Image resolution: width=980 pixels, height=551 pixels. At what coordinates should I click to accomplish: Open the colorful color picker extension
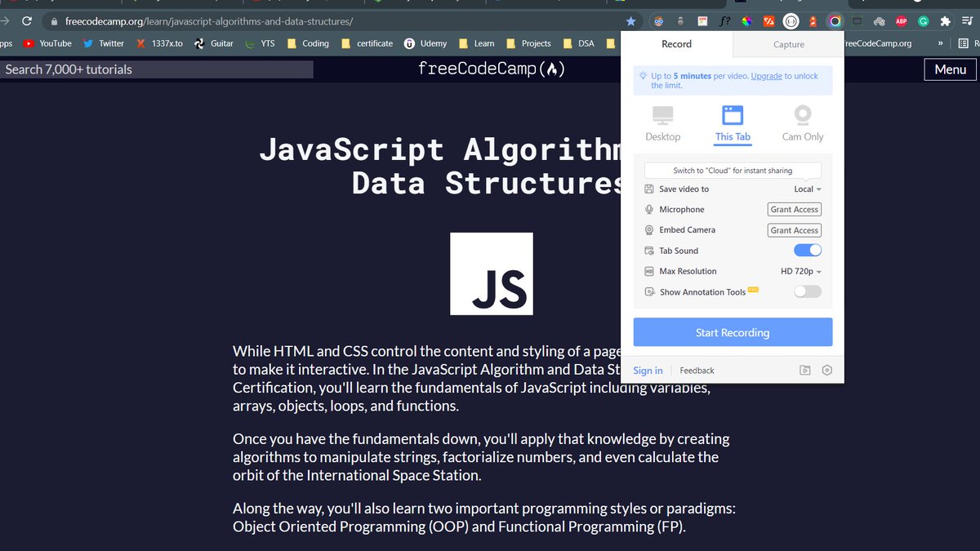click(746, 21)
